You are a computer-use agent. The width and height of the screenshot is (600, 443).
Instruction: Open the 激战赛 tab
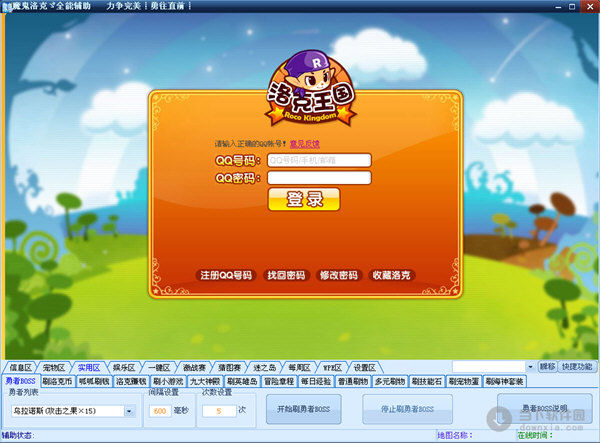tap(194, 368)
